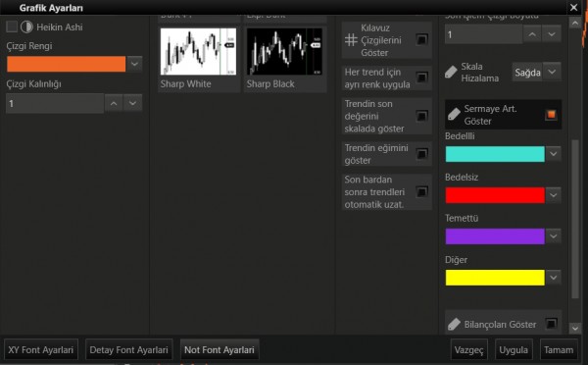The height and width of the screenshot is (365, 588).
Task: Click the Sermaye Art. Göster pencil icon
Action: pyautogui.click(x=454, y=114)
